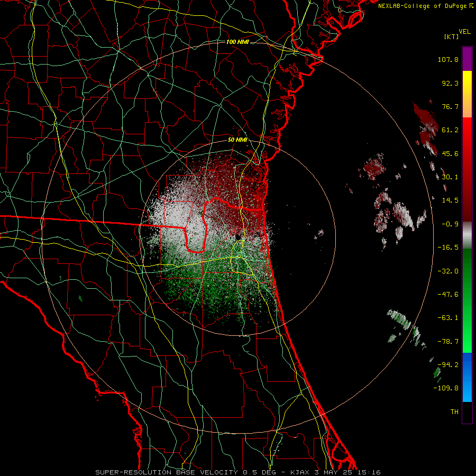Click the TH threshold label

(454, 412)
